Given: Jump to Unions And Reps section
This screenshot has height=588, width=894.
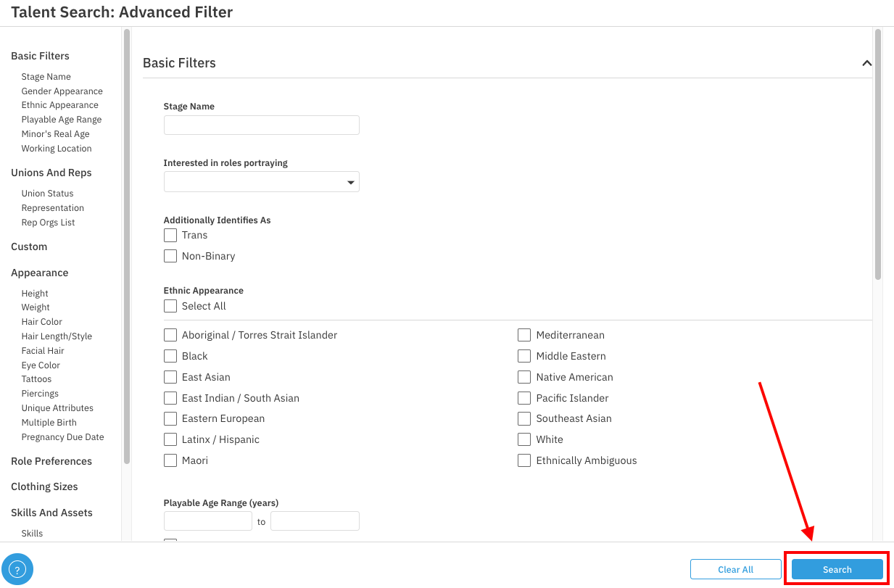Looking at the screenshot, I should 51,173.
